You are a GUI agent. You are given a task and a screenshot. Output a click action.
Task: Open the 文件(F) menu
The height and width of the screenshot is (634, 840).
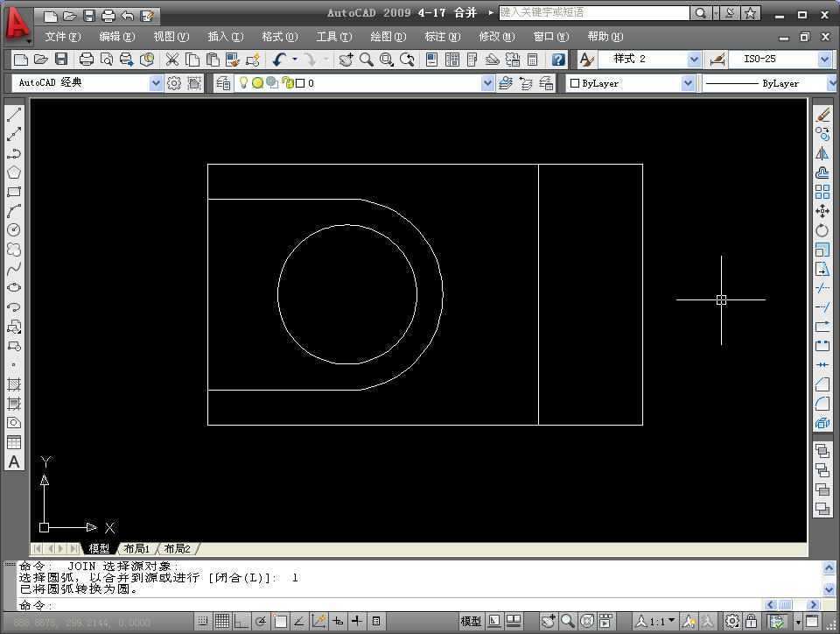pos(63,37)
